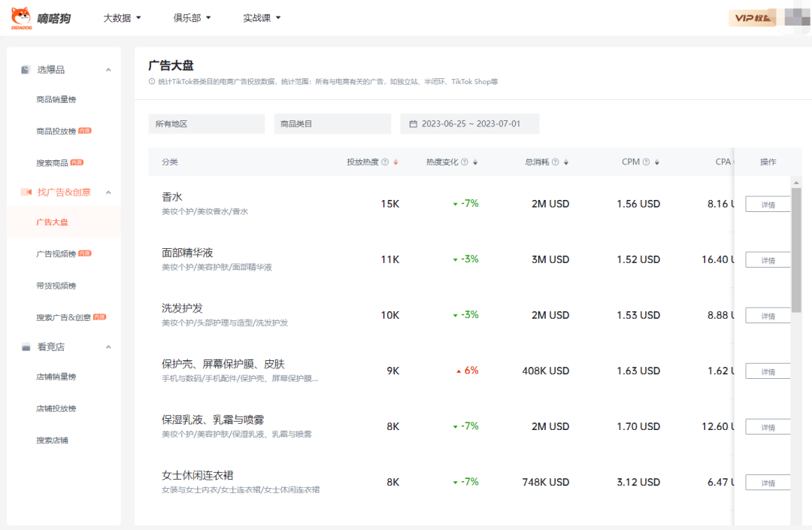
Task: Select 带货视频榜 in sidebar
Action: click(x=56, y=286)
